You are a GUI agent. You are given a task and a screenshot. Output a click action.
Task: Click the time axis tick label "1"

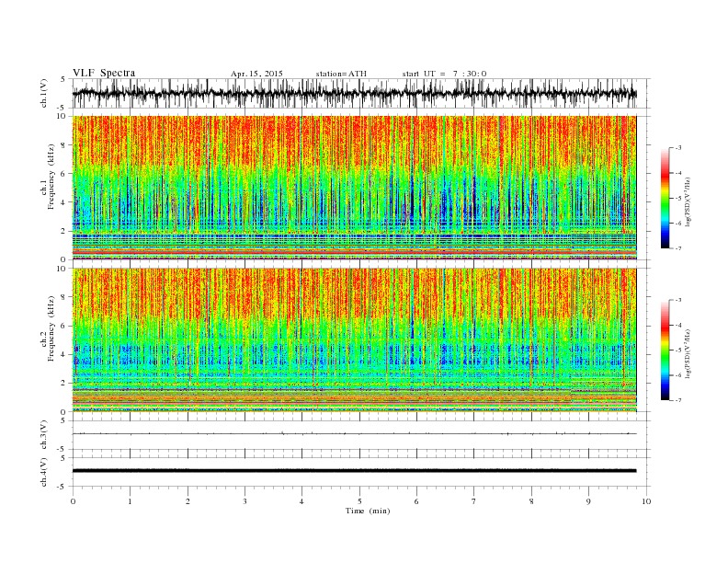(131, 501)
